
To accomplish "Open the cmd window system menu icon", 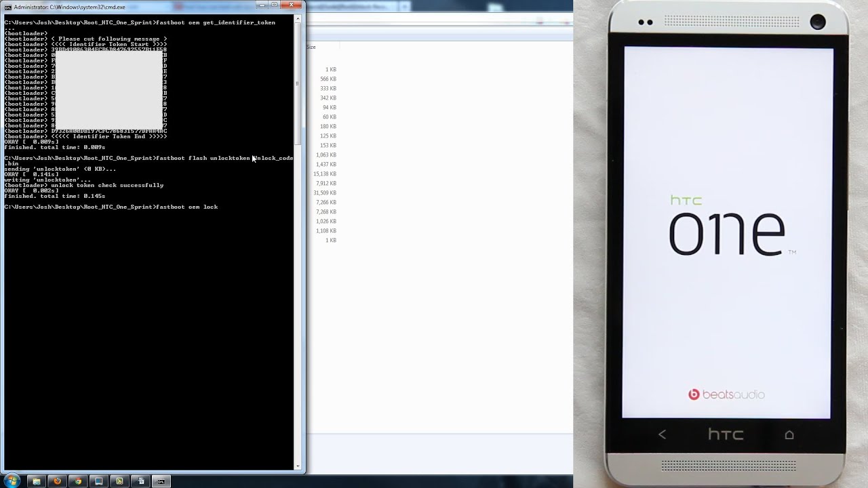I will coord(7,7).
